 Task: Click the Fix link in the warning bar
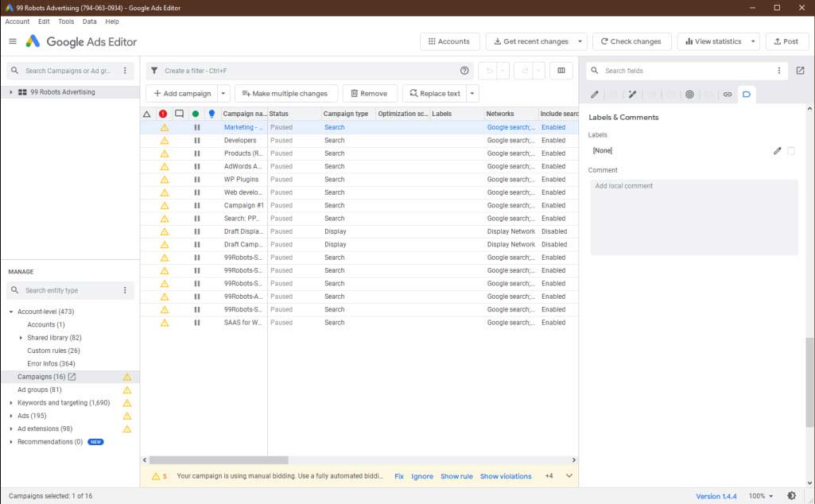(x=398, y=476)
